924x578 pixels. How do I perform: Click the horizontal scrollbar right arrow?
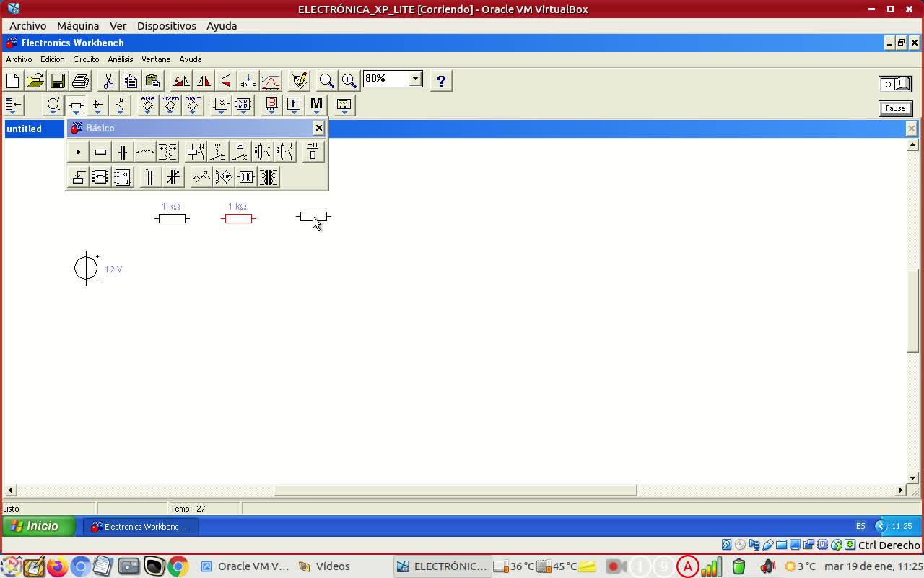(900, 491)
